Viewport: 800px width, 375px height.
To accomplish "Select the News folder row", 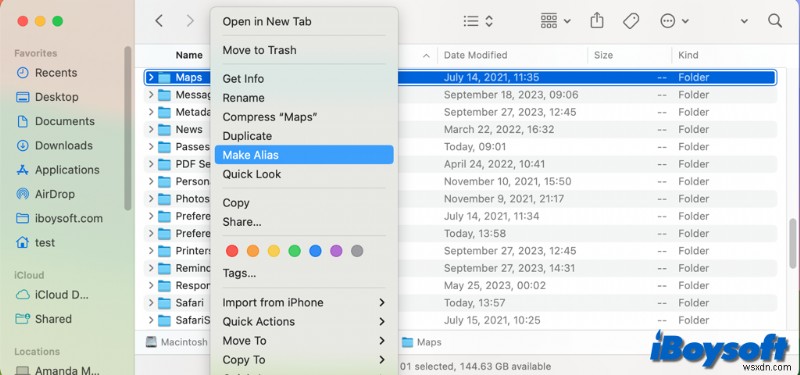I will pos(461,130).
